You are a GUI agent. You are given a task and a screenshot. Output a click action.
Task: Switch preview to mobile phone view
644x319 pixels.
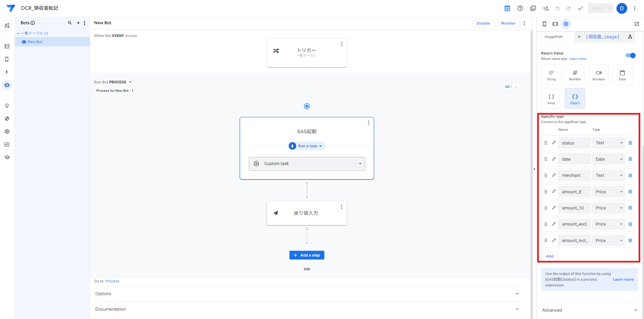coord(545,24)
